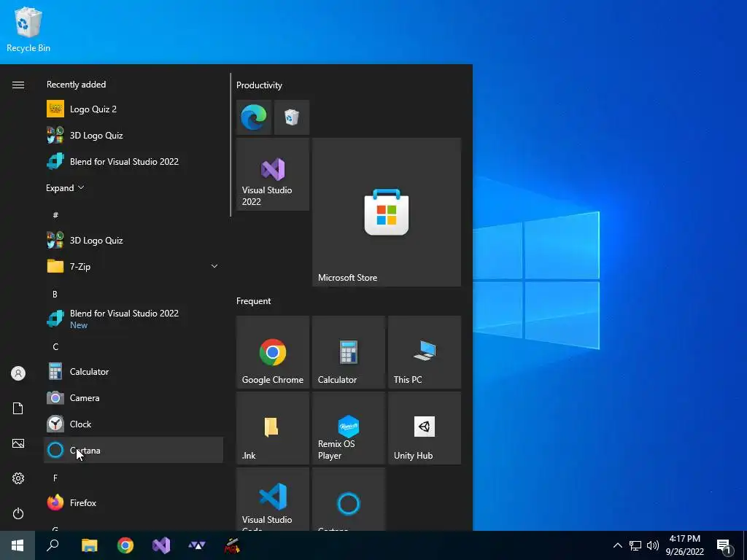Open Documents from Start sidebar
747x560 pixels.
click(18, 408)
